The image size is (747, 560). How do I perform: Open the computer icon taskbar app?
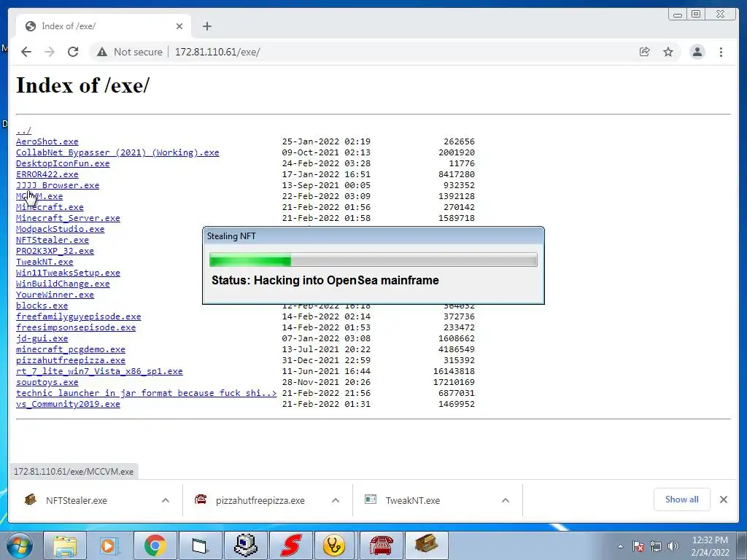pos(245,545)
